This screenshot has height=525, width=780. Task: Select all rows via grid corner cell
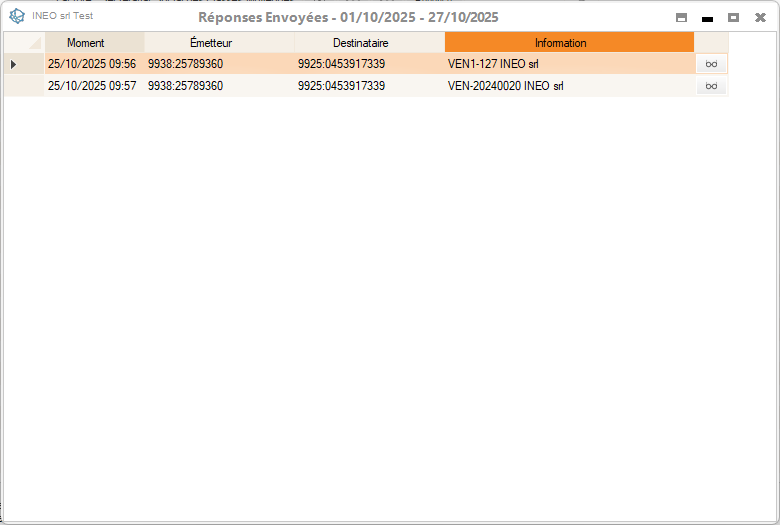24,43
